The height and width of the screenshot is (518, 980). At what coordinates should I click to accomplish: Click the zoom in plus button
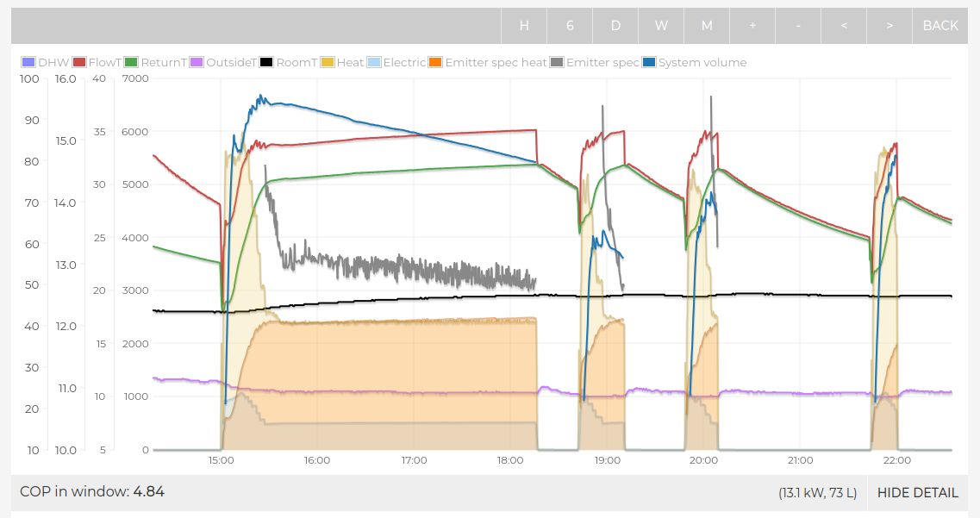click(x=752, y=26)
